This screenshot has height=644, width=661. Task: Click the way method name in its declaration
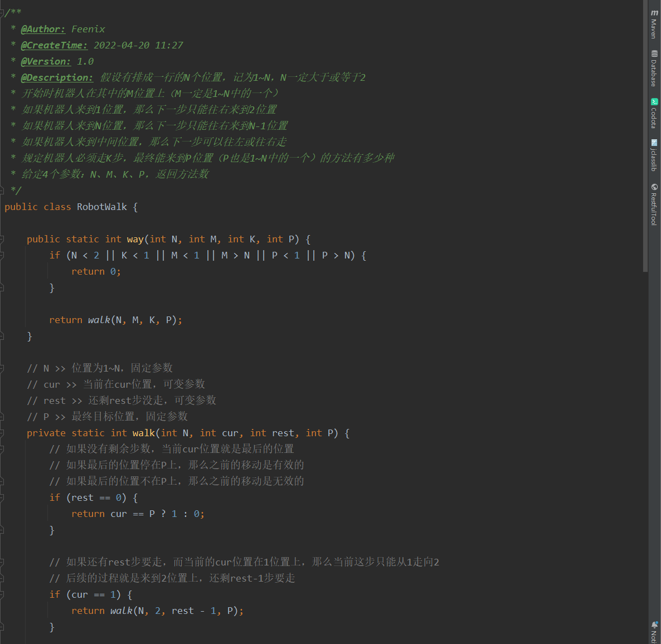135,240
